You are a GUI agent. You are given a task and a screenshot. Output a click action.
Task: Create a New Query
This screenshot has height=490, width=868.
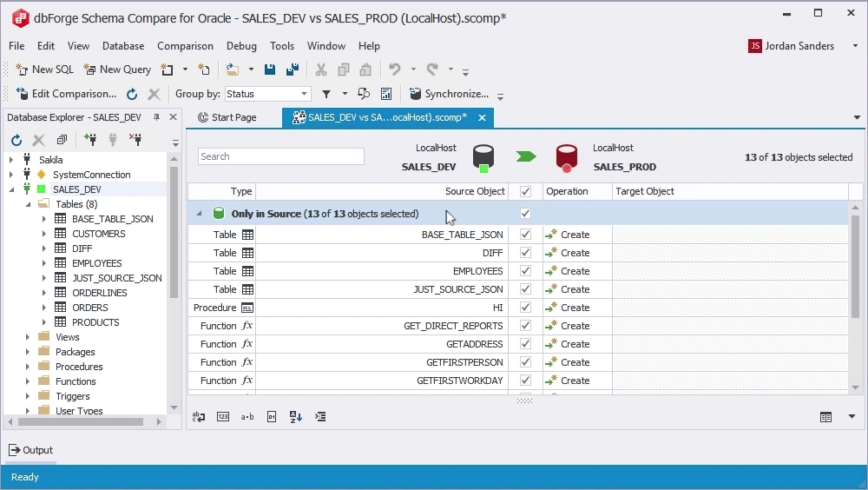point(117,70)
